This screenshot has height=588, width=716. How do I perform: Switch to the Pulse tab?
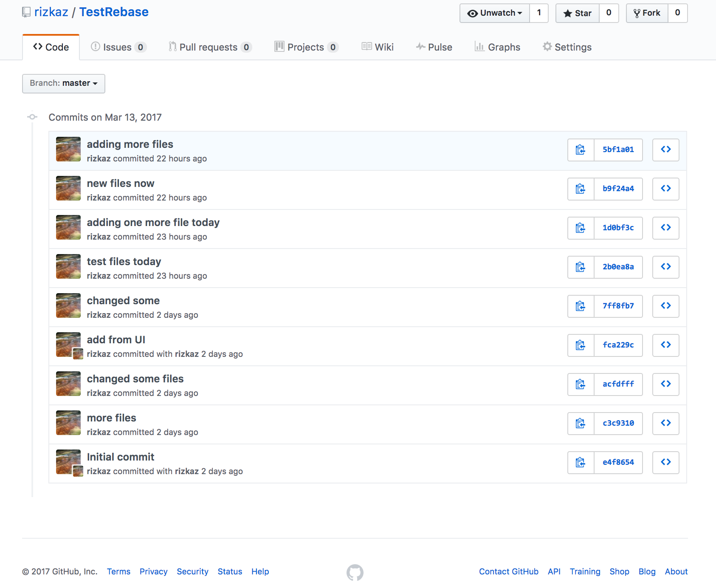pos(434,47)
